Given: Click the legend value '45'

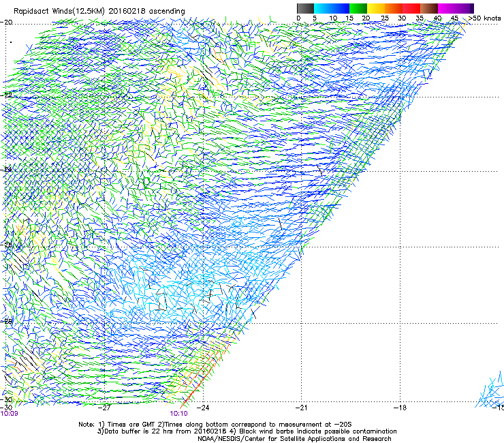Looking at the screenshot, I should [454, 18].
